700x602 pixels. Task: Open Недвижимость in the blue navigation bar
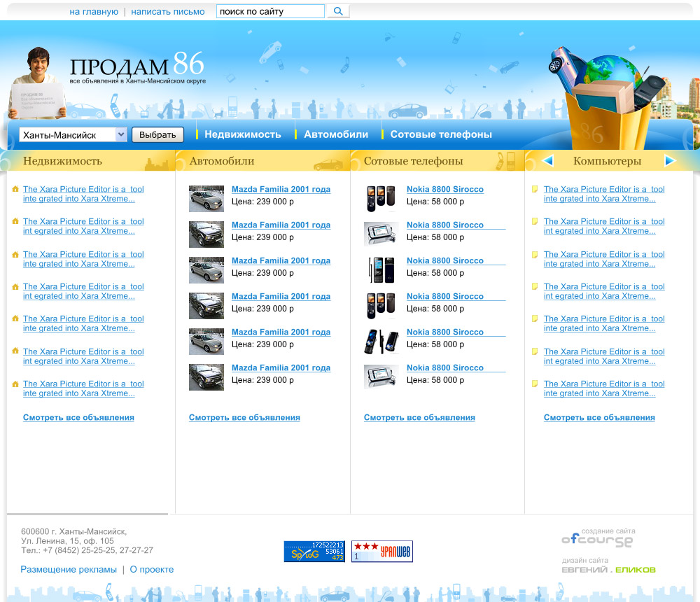click(x=243, y=134)
